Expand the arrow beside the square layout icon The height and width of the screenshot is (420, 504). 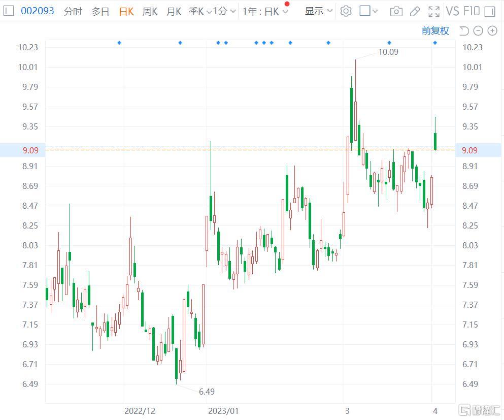pyautogui.click(x=375, y=12)
